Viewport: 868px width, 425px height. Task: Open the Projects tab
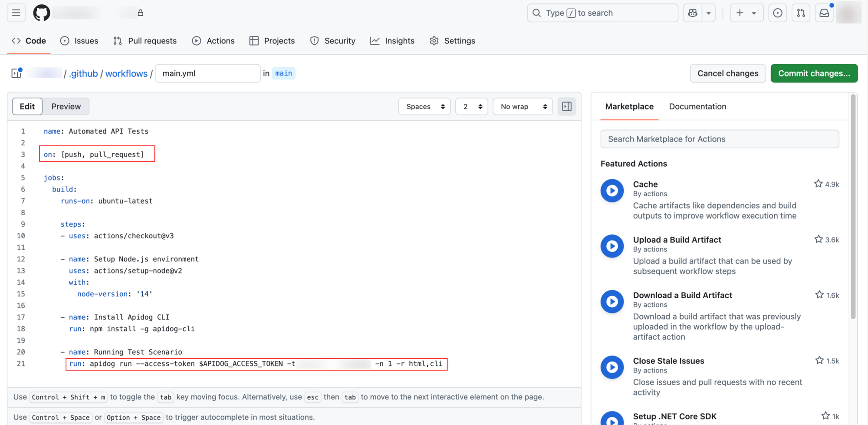coord(272,41)
